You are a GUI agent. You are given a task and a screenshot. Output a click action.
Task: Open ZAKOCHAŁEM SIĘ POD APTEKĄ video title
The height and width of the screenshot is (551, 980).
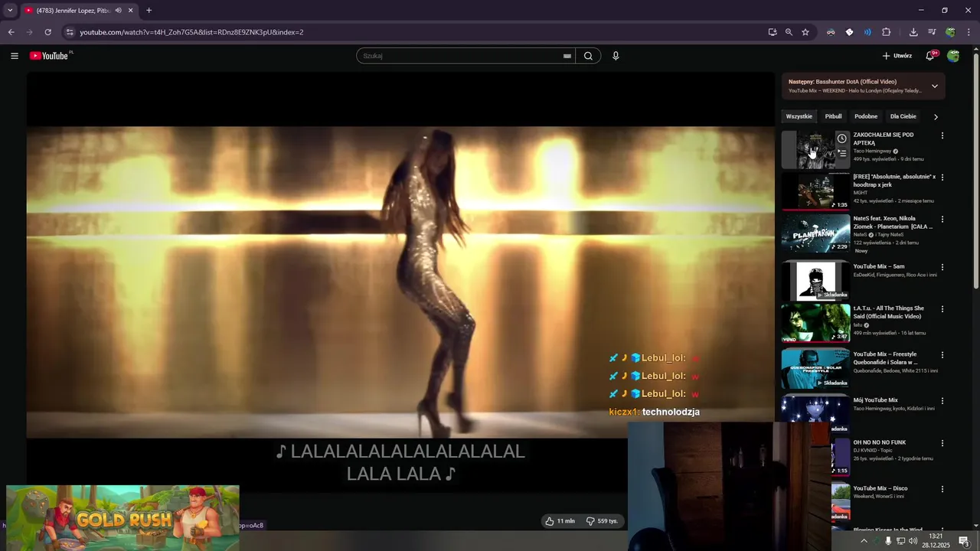(x=884, y=139)
